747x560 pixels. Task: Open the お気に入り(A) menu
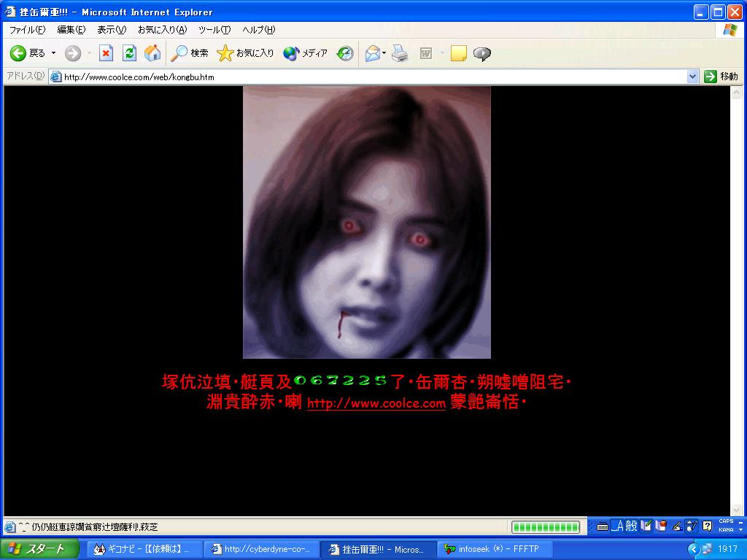[163, 30]
